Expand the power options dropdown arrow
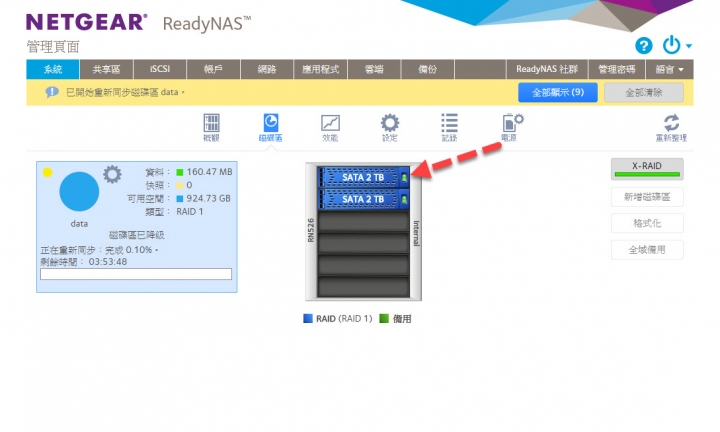Screen dimensions: 720x432 [689, 45]
